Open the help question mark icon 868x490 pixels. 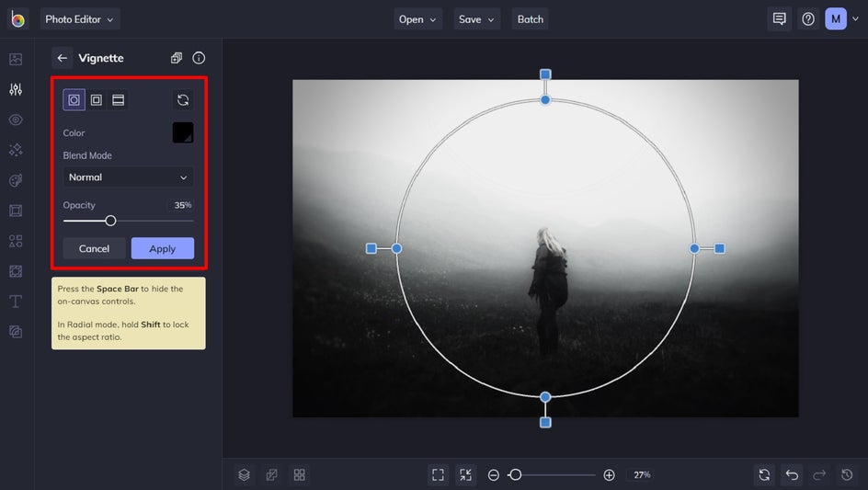coord(808,18)
